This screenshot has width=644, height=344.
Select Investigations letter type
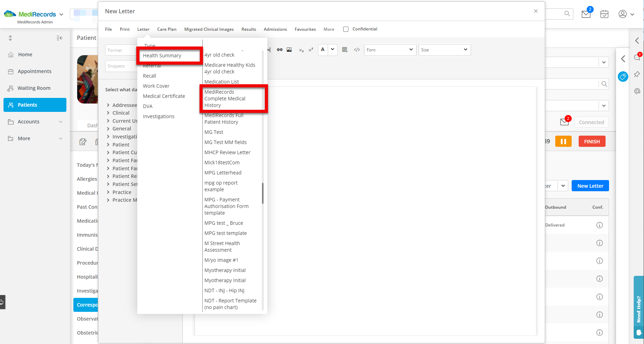point(159,116)
